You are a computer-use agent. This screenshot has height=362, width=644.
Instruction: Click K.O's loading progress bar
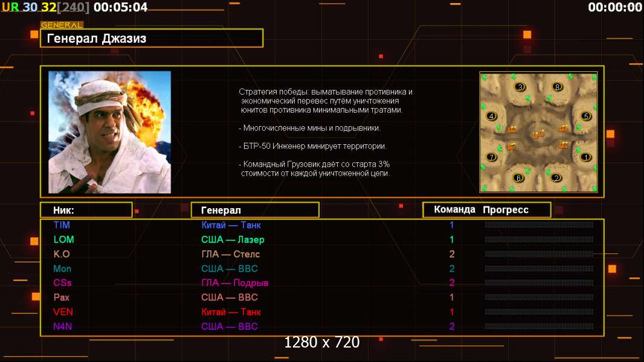tap(539, 254)
